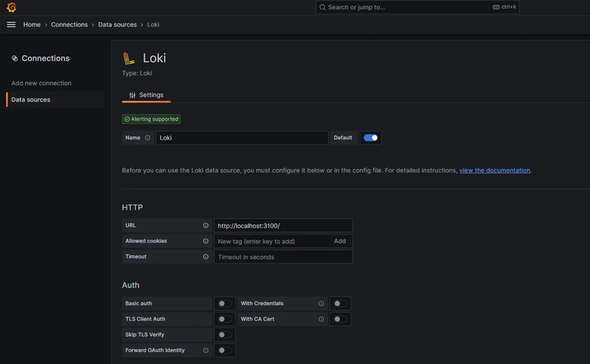Click Add button for allowed cookies
590x364 pixels.
point(340,241)
